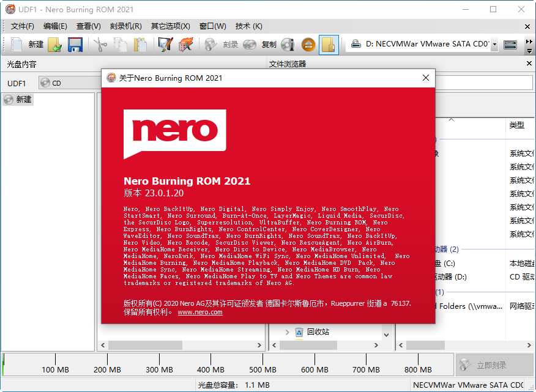Open the cover designer pencil icon
The width and height of the screenshot is (536, 392).
point(165,45)
